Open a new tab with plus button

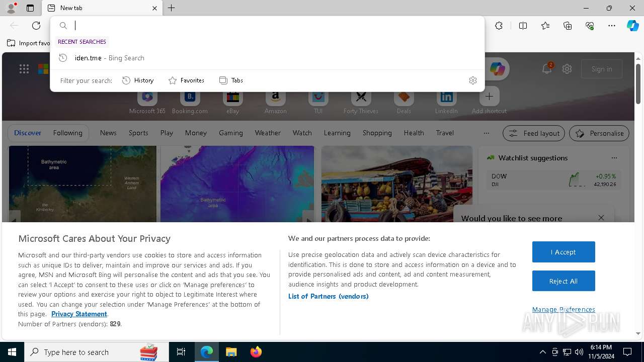pos(172,8)
